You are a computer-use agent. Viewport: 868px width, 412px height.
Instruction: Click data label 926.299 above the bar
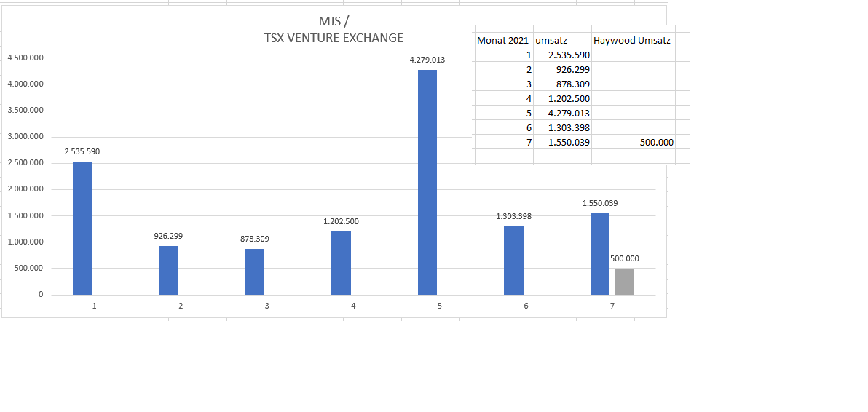tap(168, 236)
